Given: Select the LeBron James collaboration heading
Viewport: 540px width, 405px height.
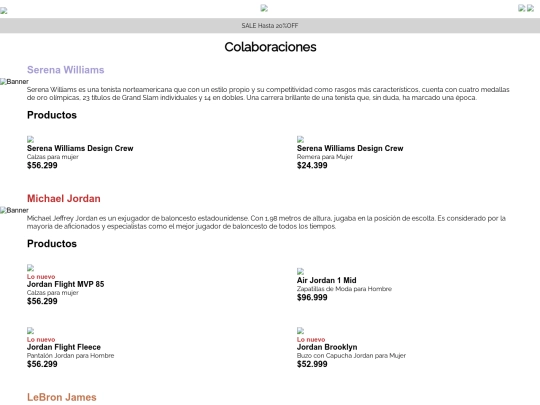Looking at the screenshot, I should 62,397.
